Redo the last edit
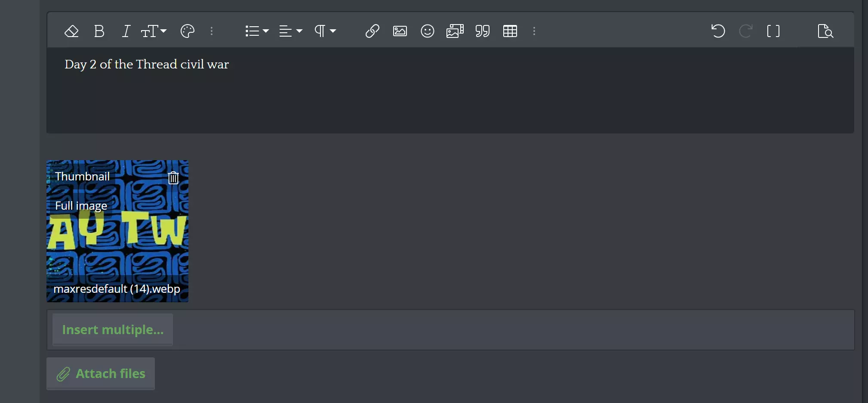 [x=745, y=31]
